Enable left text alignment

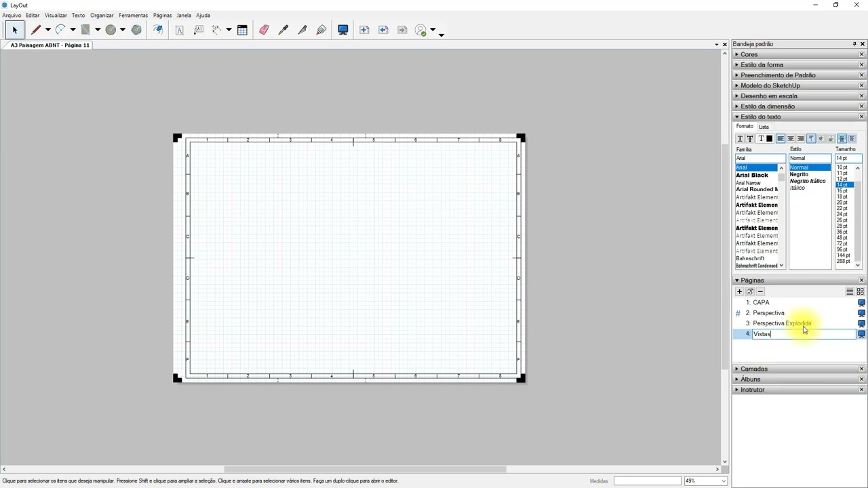click(781, 138)
